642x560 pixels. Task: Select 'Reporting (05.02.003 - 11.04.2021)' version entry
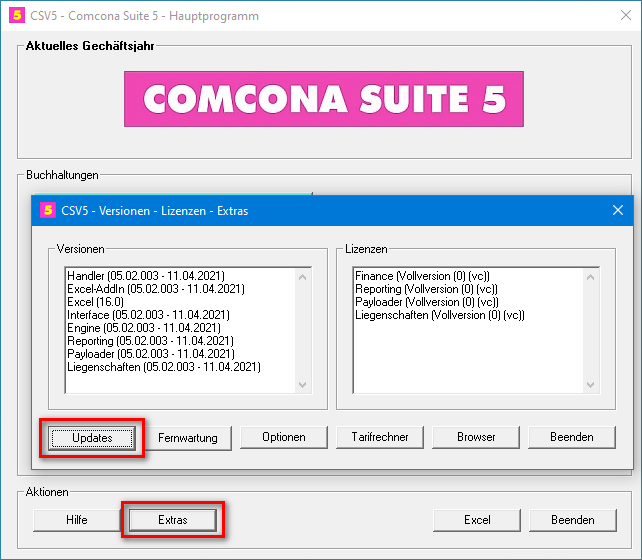(150, 341)
